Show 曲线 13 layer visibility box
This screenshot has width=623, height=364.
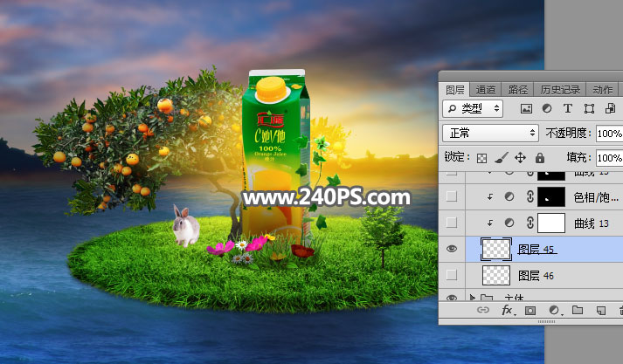(x=452, y=223)
